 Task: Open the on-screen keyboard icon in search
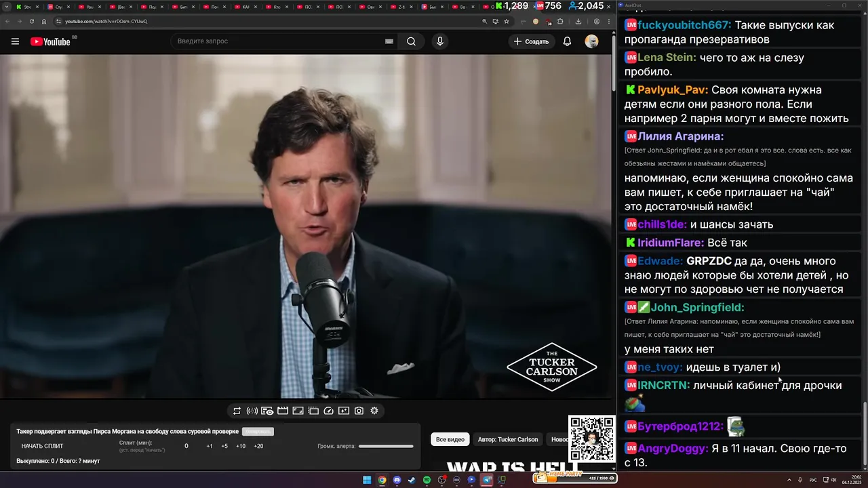coord(389,41)
